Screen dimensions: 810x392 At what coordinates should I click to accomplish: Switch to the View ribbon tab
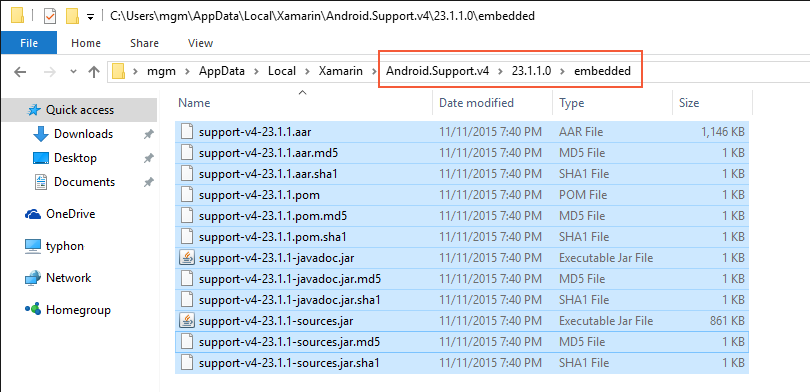tap(200, 43)
